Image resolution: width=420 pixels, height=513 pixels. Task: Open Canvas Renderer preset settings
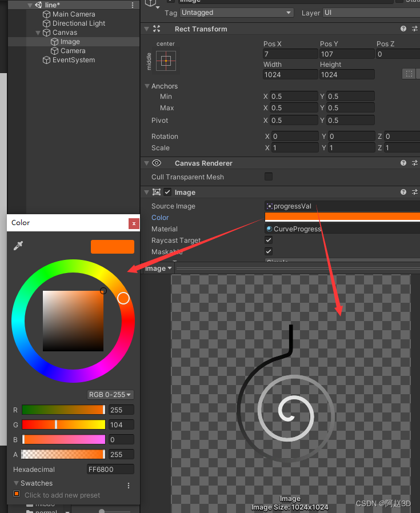point(415,163)
